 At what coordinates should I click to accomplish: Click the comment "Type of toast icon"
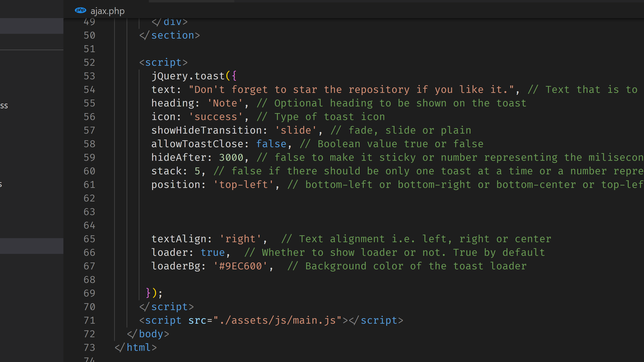pyautogui.click(x=321, y=117)
